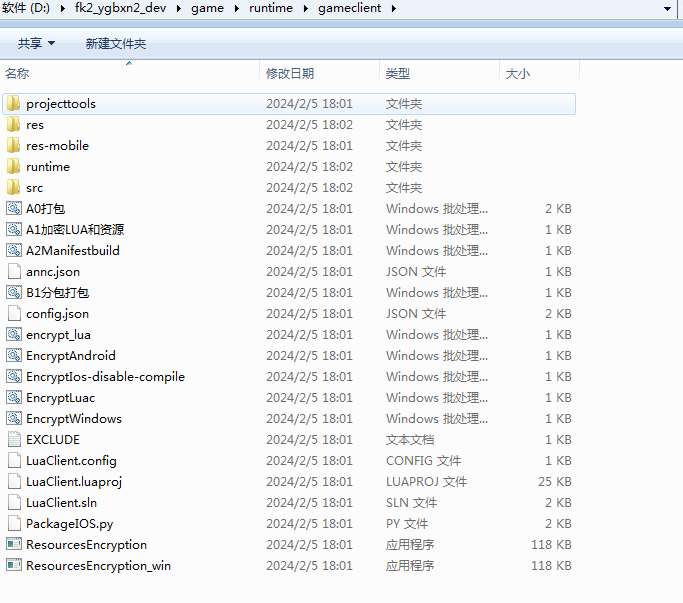The width and height of the screenshot is (683, 603).
Task: Sort files by 修改日期 column header
Action: pos(290,74)
